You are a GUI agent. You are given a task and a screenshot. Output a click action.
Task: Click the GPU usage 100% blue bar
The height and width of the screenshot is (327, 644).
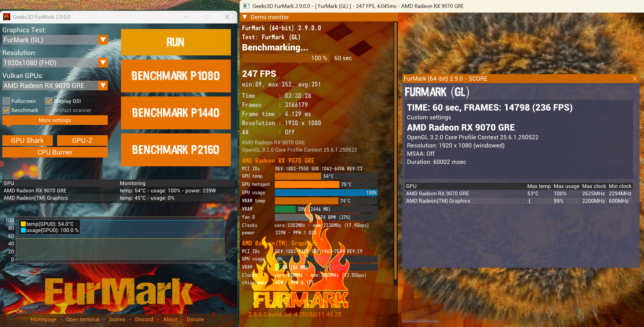point(326,193)
